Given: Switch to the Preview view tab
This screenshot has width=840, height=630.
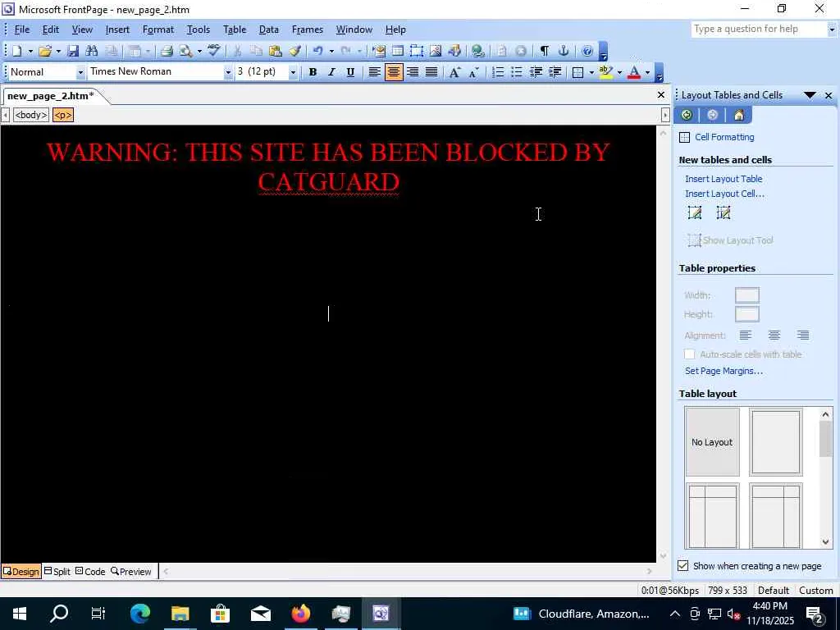Looking at the screenshot, I should coord(131,572).
